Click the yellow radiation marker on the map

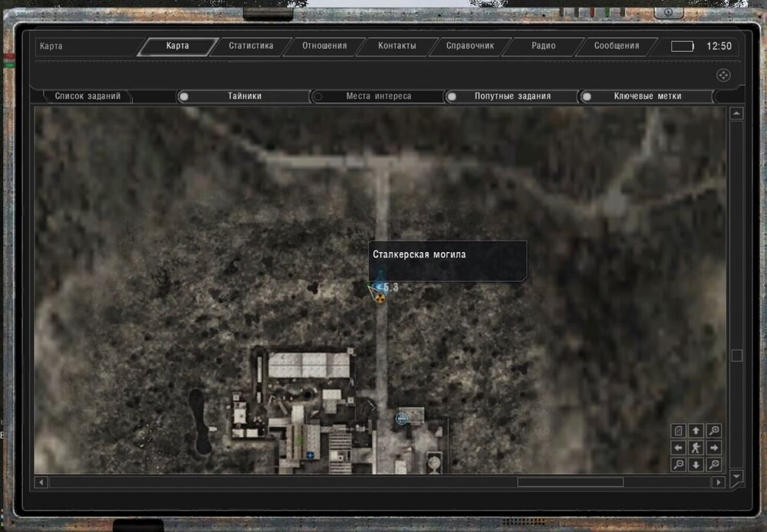(380, 297)
